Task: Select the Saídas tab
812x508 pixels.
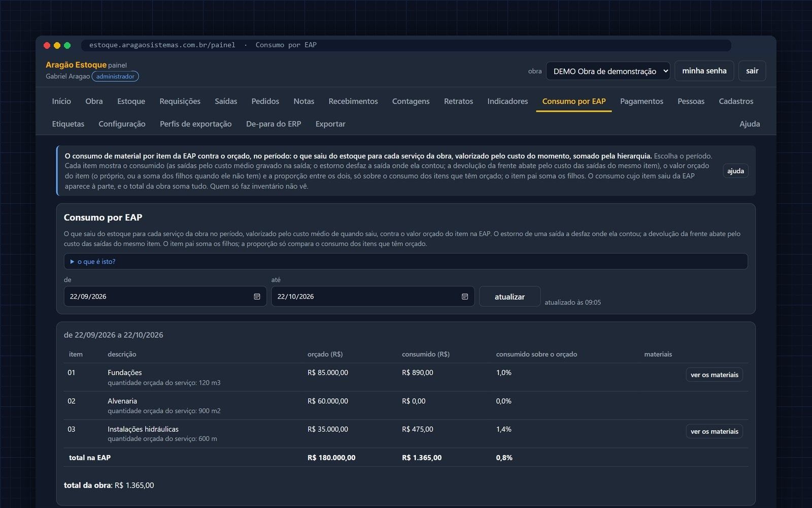Action: click(x=226, y=101)
